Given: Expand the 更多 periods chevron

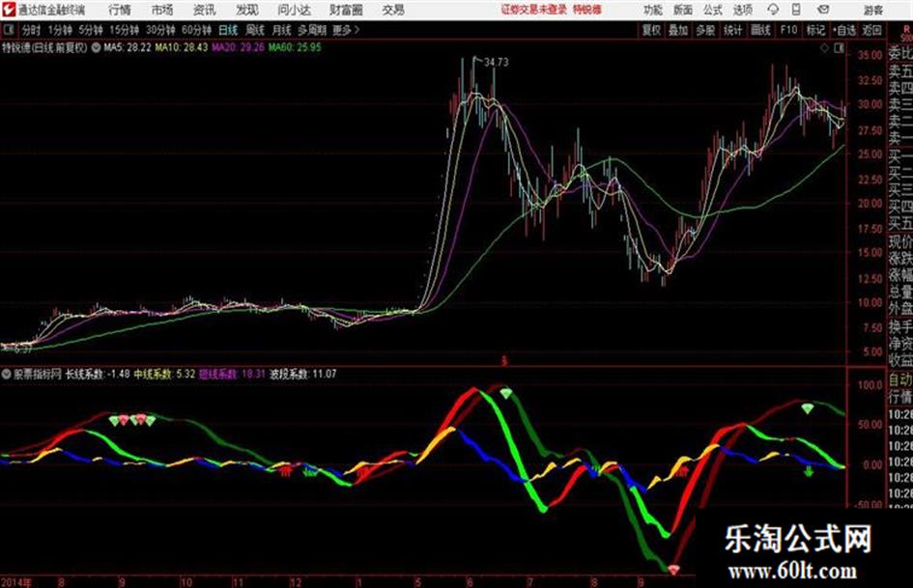Looking at the screenshot, I should point(346,30).
